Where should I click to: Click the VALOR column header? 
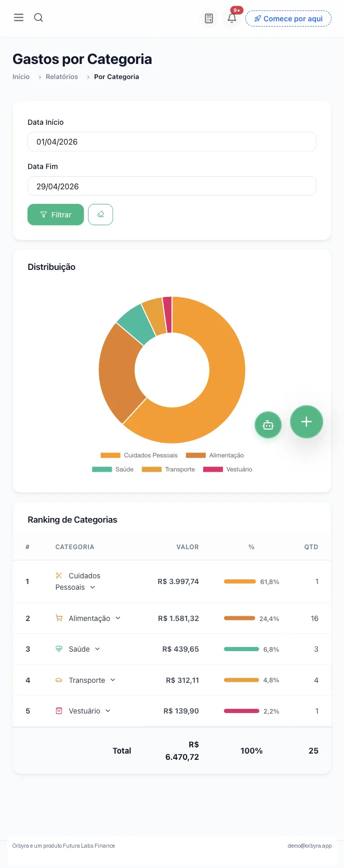pos(188,547)
